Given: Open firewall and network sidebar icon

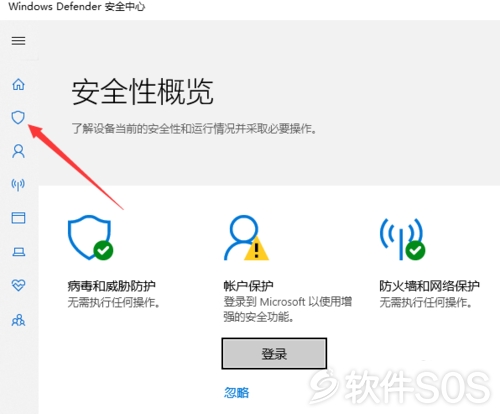Looking at the screenshot, I should coord(18,184).
